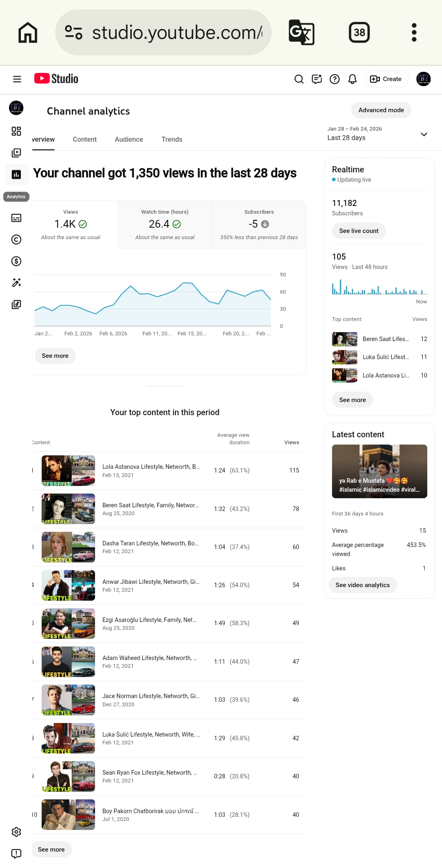
Task: Switch to the Content tab
Action: pos(85,140)
